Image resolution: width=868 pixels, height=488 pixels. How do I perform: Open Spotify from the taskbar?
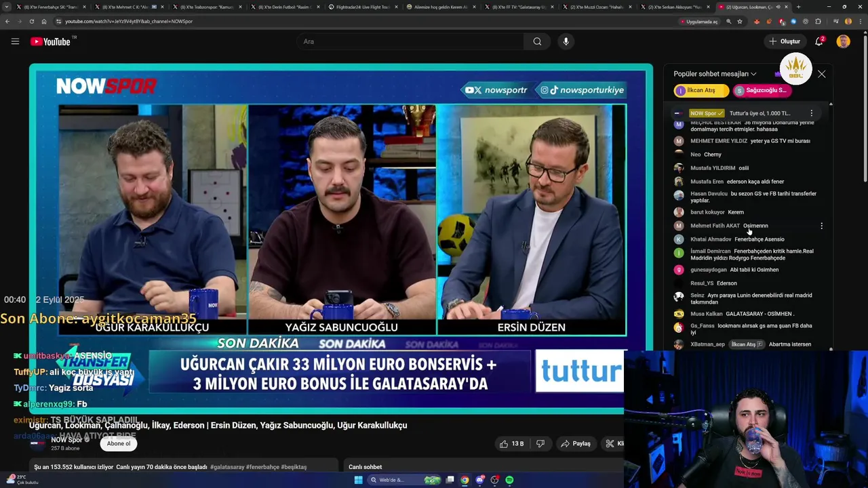[509, 480]
